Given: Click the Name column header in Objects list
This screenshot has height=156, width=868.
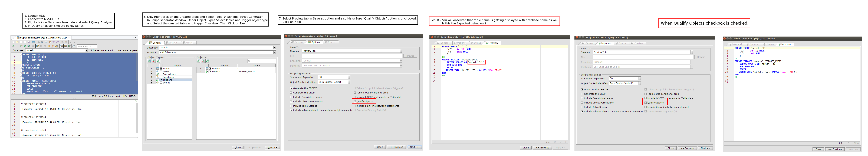Looking at the screenshot, I should tap(257, 66).
